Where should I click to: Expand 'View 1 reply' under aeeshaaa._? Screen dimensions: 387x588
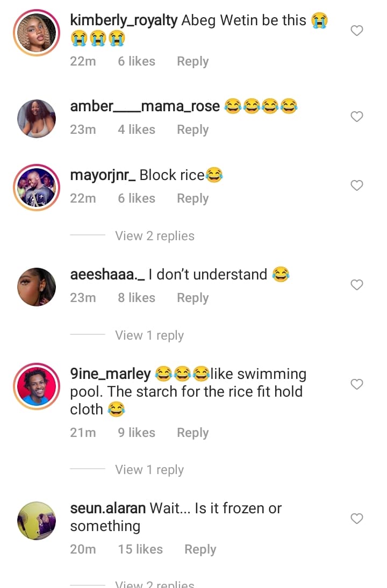pyautogui.click(x=149, y=335)
